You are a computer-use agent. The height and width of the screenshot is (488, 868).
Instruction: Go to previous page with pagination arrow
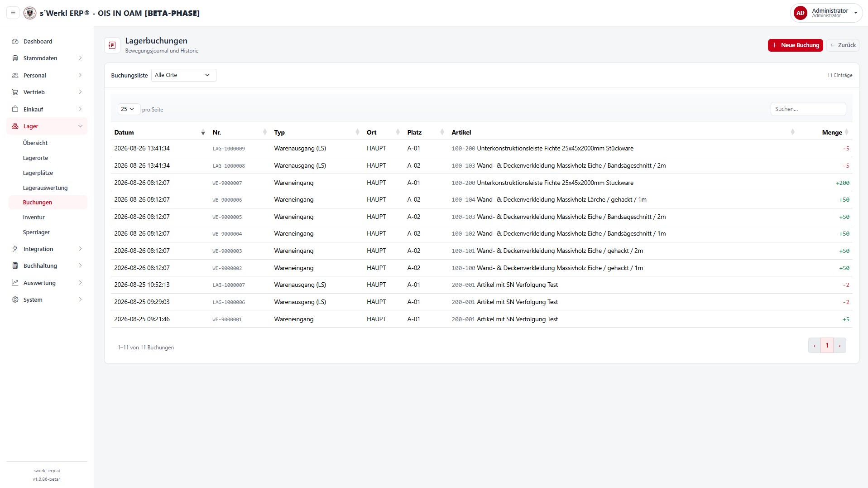pos(814,346)
